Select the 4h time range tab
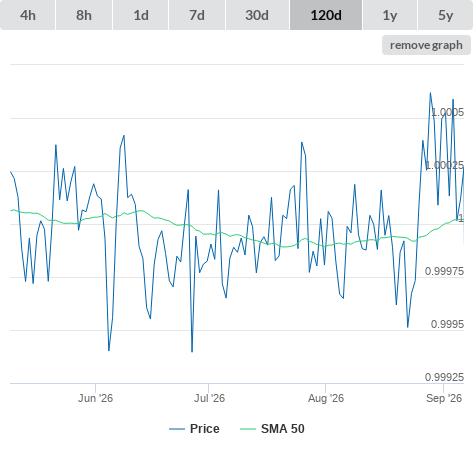 pyautogui.click(x=27, y=15)
